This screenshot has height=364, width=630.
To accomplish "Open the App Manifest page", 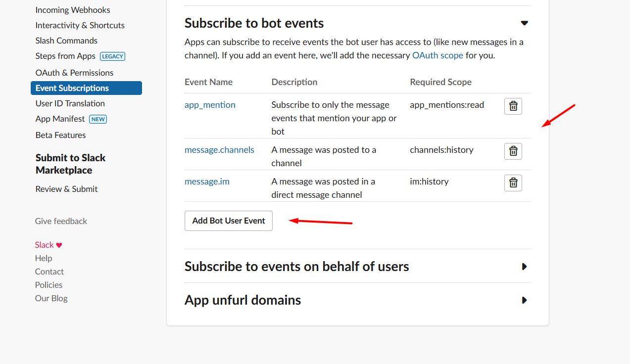I will pyautogui.click(x=60, y=119).
